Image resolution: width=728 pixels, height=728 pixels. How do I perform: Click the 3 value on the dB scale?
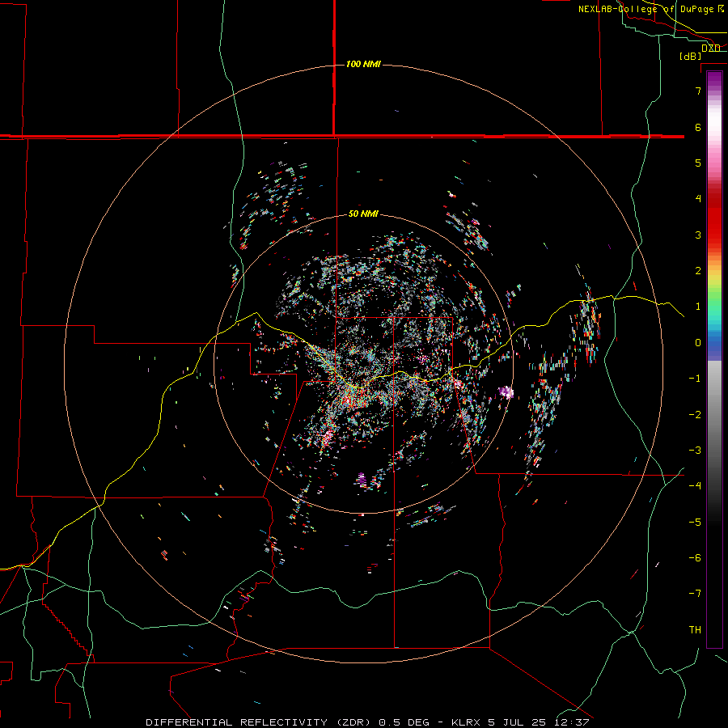pyautogui.click(x=698, y=235)
